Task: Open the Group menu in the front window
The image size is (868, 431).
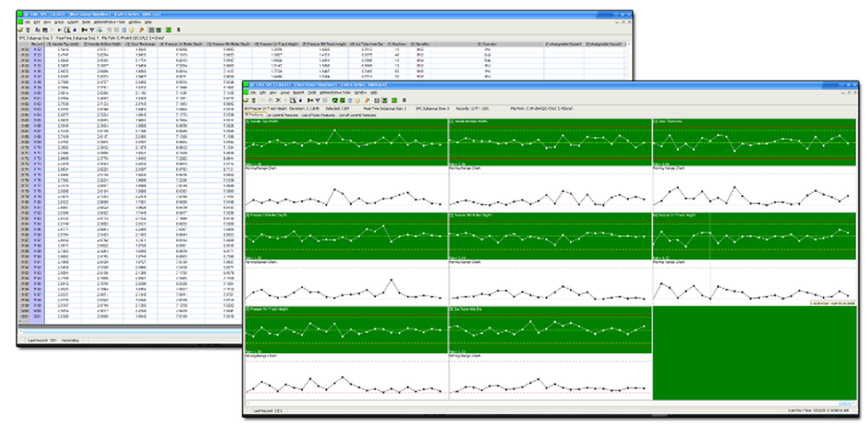Action: tap(285, 93)
